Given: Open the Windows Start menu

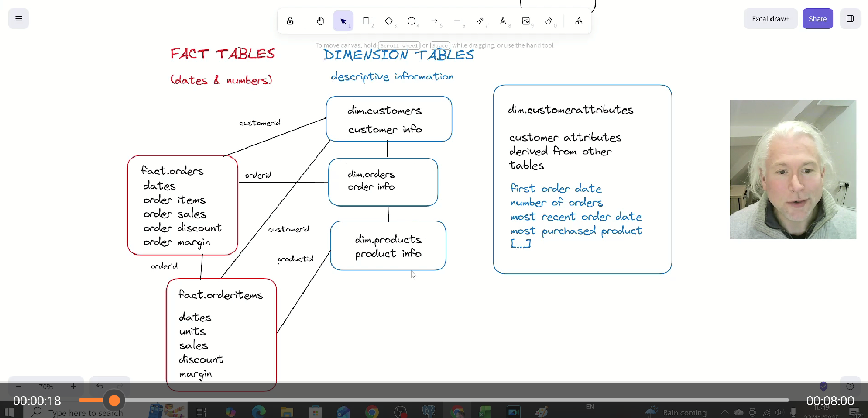Looking at the screenshot, I should coord(9,411).
